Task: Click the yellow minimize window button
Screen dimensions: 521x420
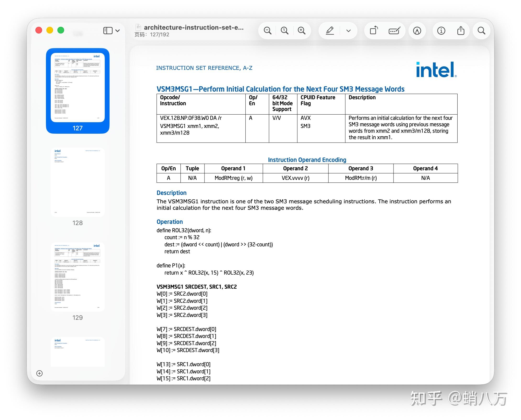Action: coord(50,30)
